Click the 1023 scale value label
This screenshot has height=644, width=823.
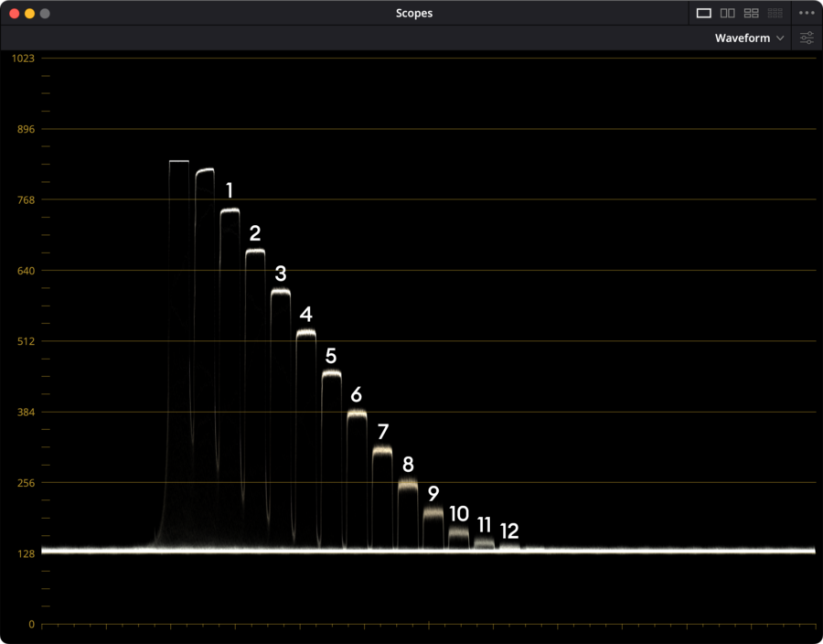(23, 59)
